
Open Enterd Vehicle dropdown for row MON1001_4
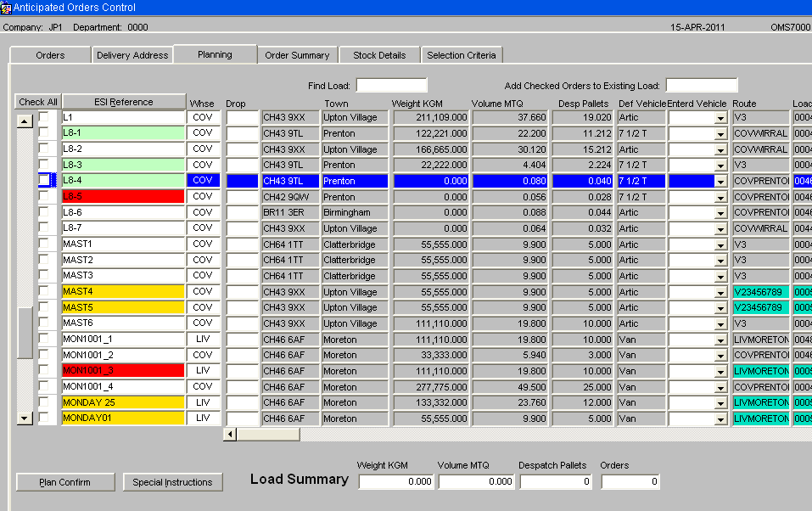720,387
